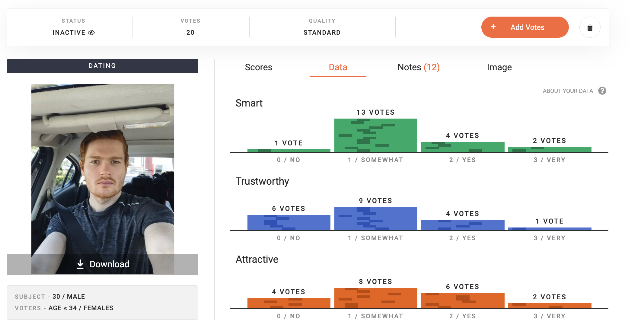Viewport: 644px width, 334px height.
Task: Click the download arrow icon
Action: (80, 264)
